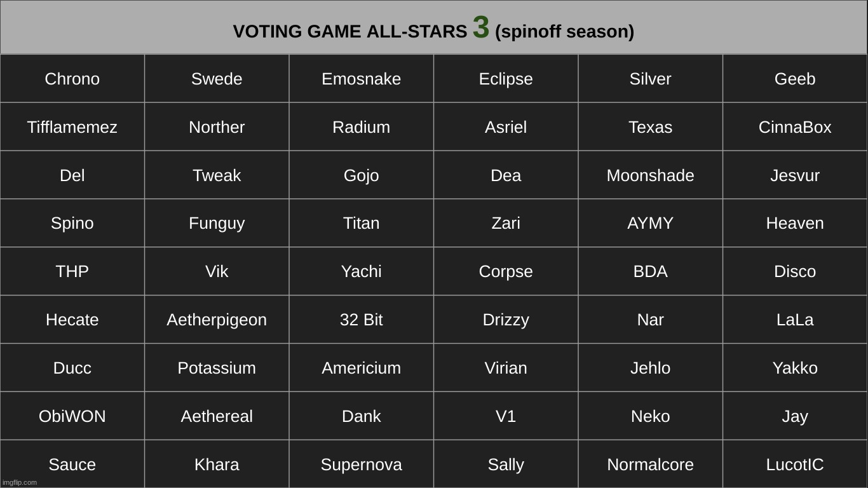Click the 32 Bit cell
This screenshot has height=488, width=868.
(x=362, y=320)
